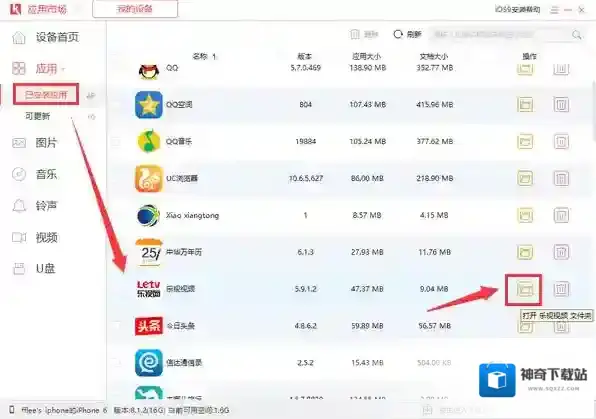Screen dimensions: 596x419
Task: Click the 头条 red app icon
Action: 149,326
